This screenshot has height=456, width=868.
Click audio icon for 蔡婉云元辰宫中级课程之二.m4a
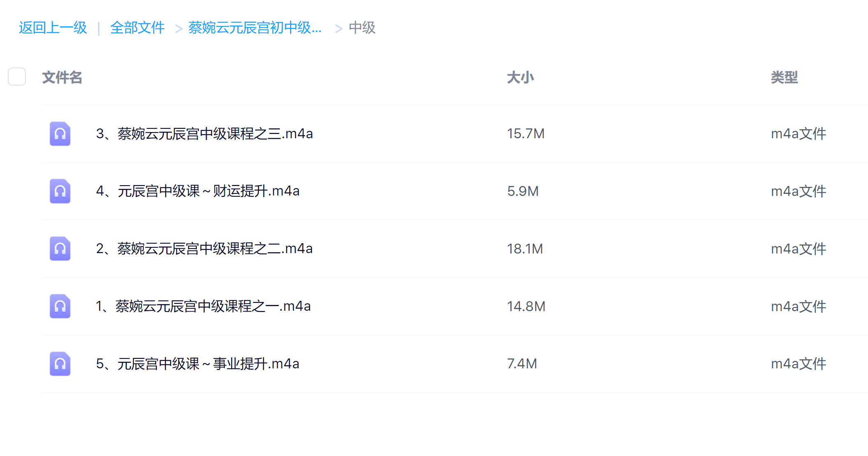[x=60, y=249]
